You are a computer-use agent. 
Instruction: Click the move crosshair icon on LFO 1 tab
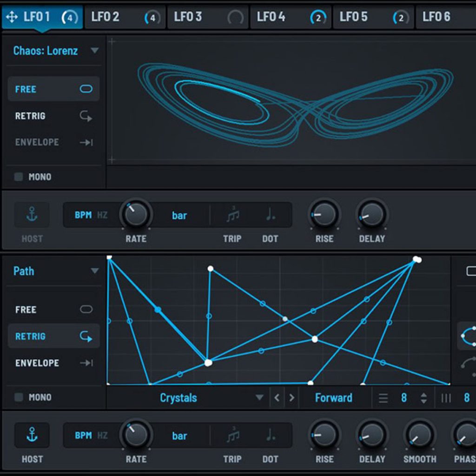[x=11, y=17]
